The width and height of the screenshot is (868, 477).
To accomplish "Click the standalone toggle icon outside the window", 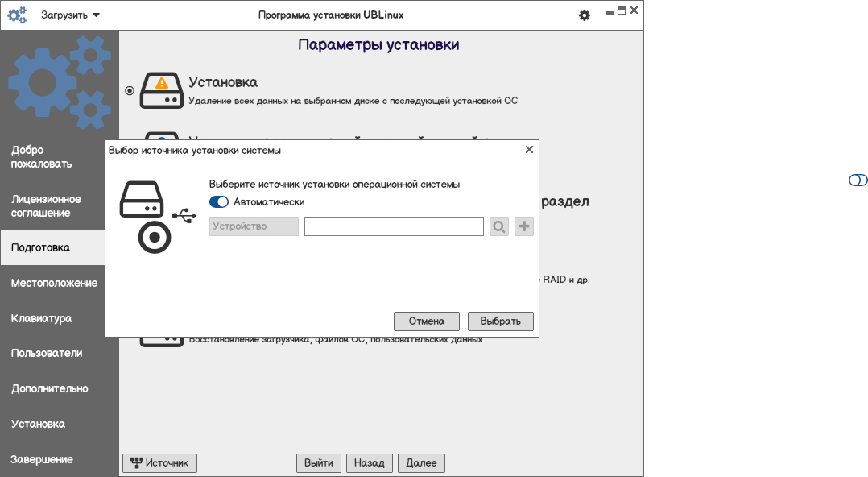I will coord(858,180).
